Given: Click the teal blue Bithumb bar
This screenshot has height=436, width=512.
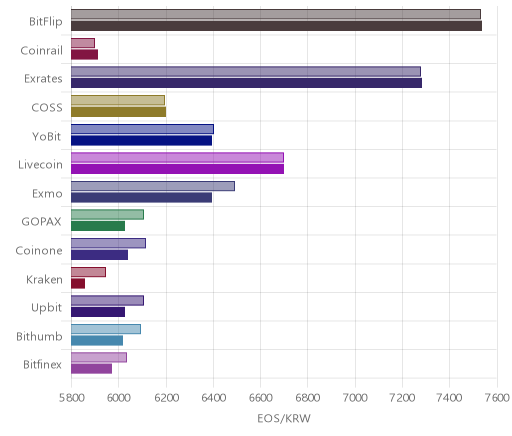Looking at the screenshot, I should [x=97, y=341].
